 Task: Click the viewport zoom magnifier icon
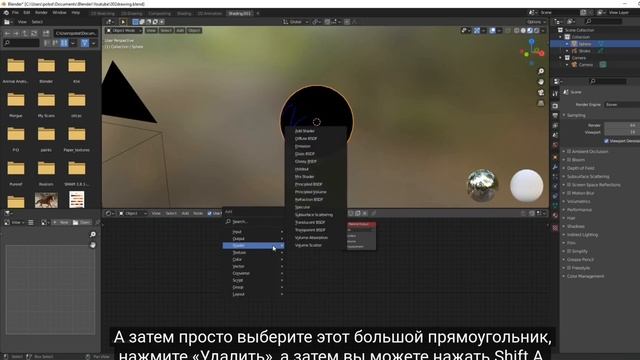(x=541, y=71)
